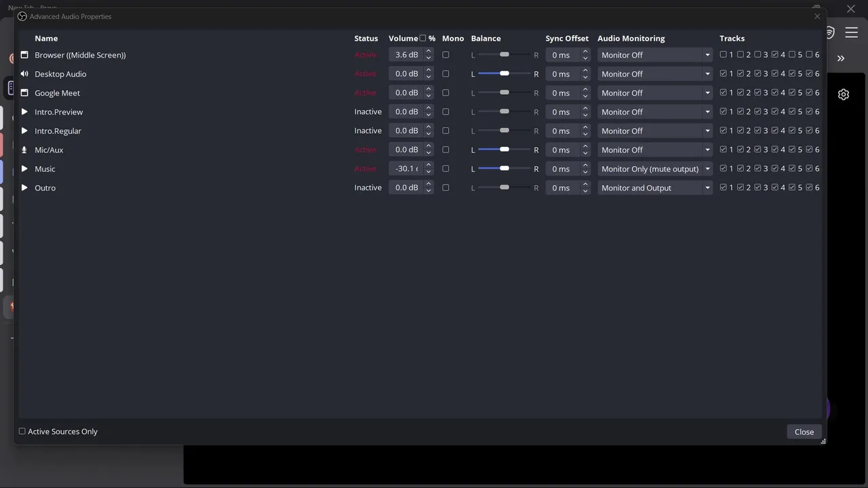This screenshot has width=868, height=488.
Task: Toggle track 5 for Music
Action: (792, 169)
